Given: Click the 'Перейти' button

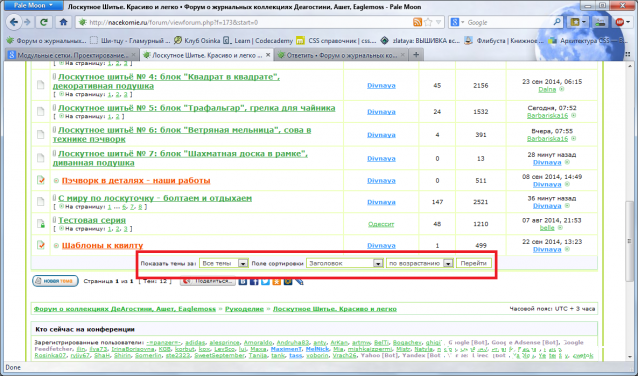Looking at the screenshot, I should [x=474, y=263].
